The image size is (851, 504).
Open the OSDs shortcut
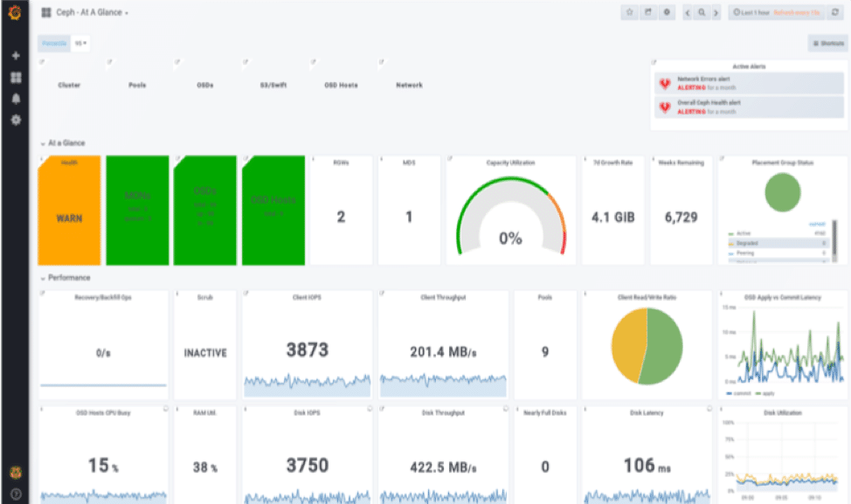(205, 86)
